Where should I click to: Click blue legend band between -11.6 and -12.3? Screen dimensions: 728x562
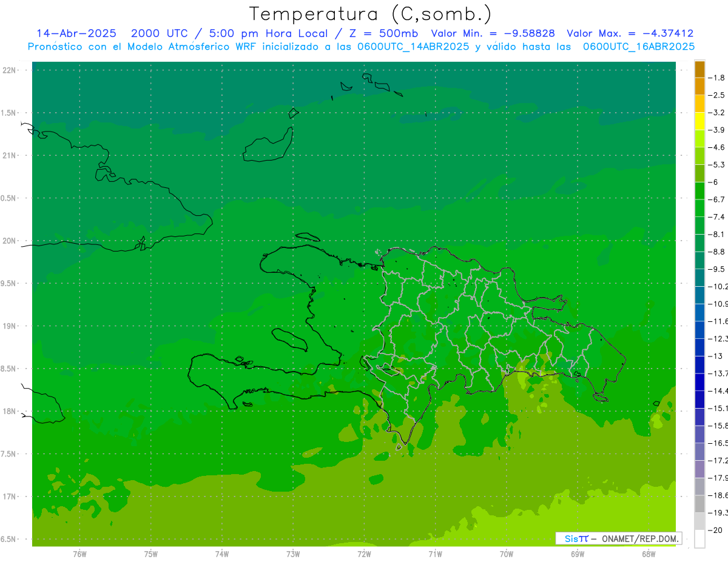click(699, 330)
